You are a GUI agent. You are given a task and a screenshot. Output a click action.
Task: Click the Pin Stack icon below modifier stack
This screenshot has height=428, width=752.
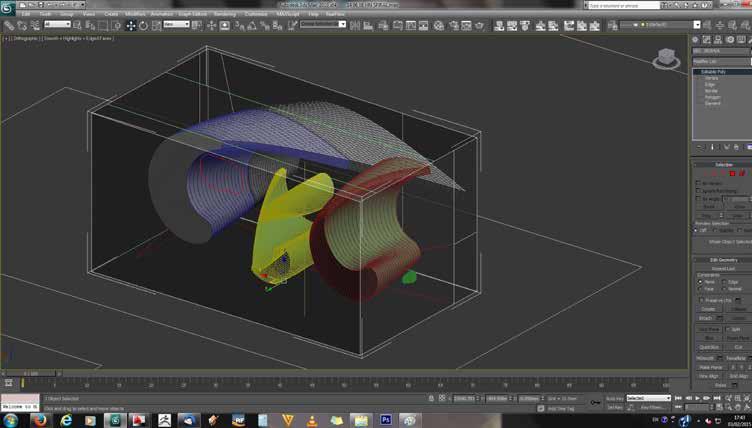(699, 147)
